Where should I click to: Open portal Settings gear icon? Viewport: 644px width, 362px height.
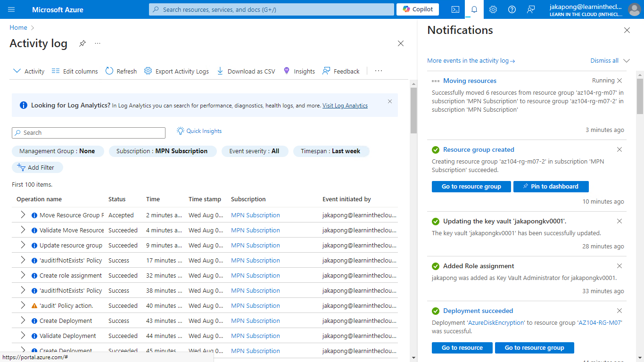click(493, 9)
